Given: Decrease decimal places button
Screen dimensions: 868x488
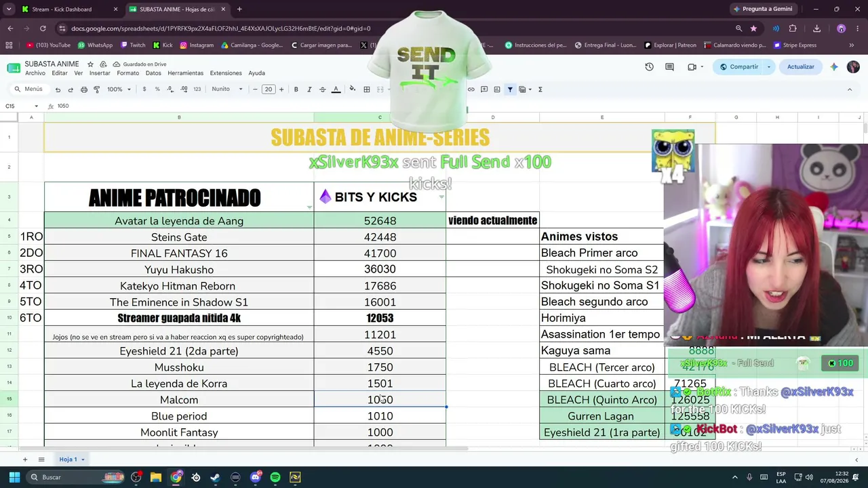Looking at the screenshot, I should [x=171, y=89].
